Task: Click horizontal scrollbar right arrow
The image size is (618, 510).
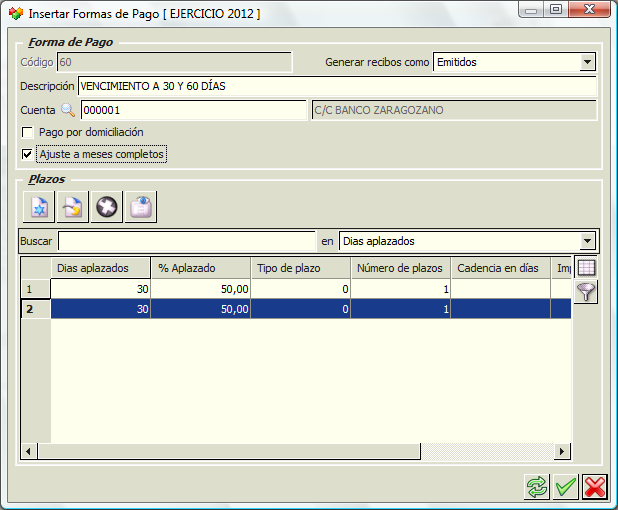Action: [562, 451]
